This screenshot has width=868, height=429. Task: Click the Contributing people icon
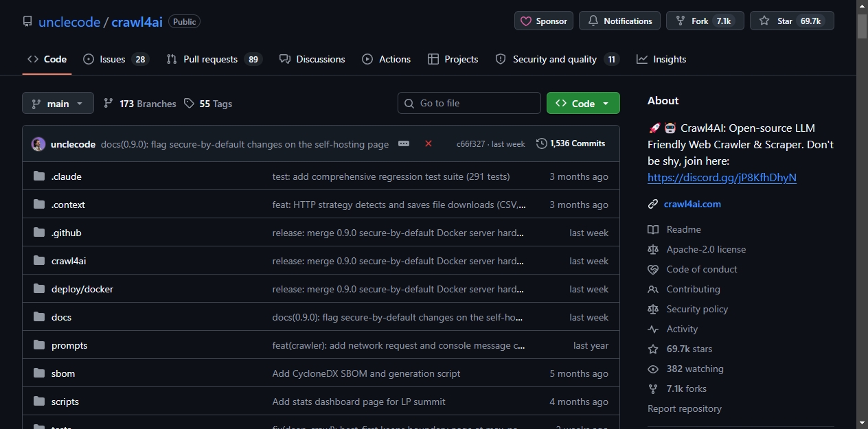(653, 289)
